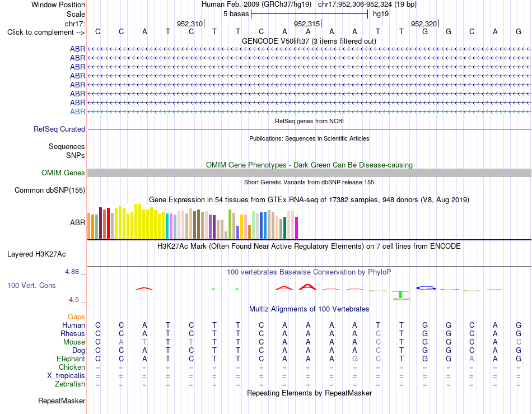
Task: Open the GENCODE V50lift37 track title
Action: click(309, 41)
